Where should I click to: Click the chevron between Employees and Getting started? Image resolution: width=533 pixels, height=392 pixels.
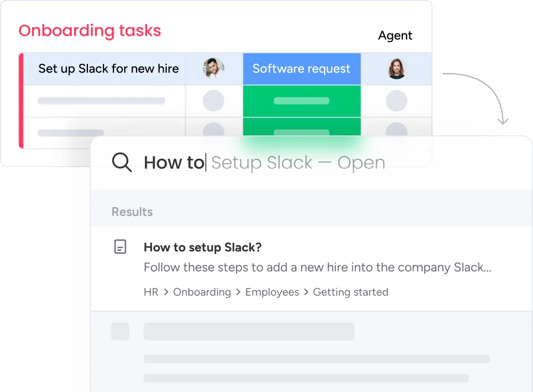[x=306, y=292]
